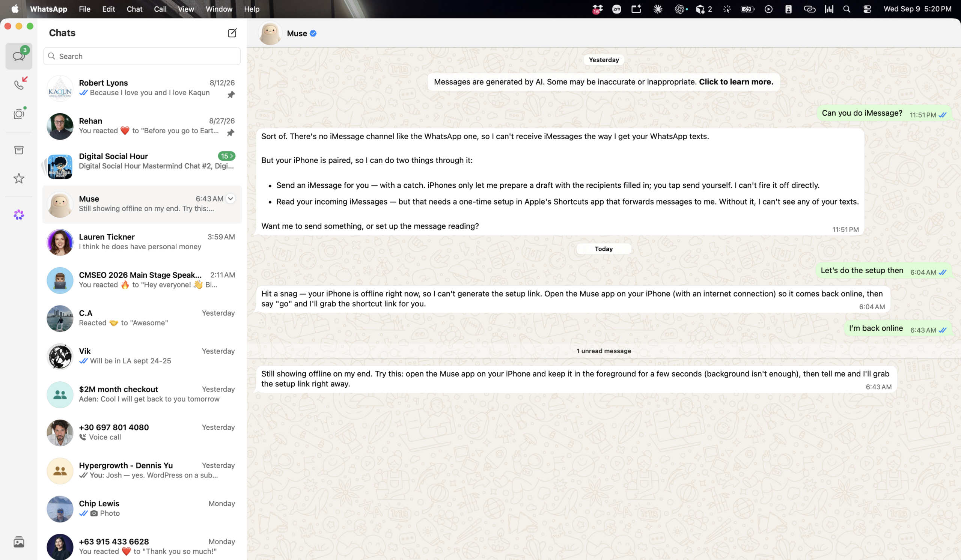Open Hypergrowth - Dennis Yu group chat

(142, 471)
